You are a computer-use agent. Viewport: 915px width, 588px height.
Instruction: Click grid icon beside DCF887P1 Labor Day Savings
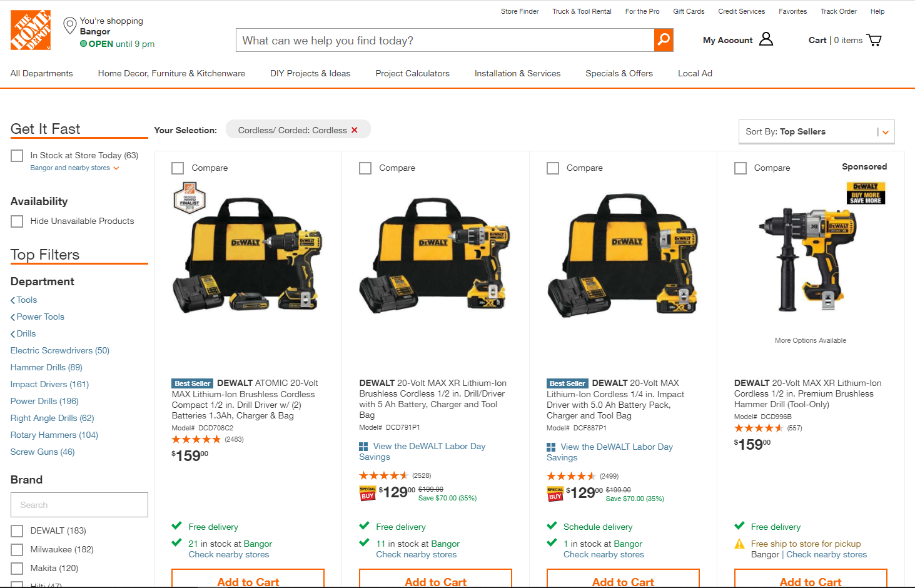551,447
